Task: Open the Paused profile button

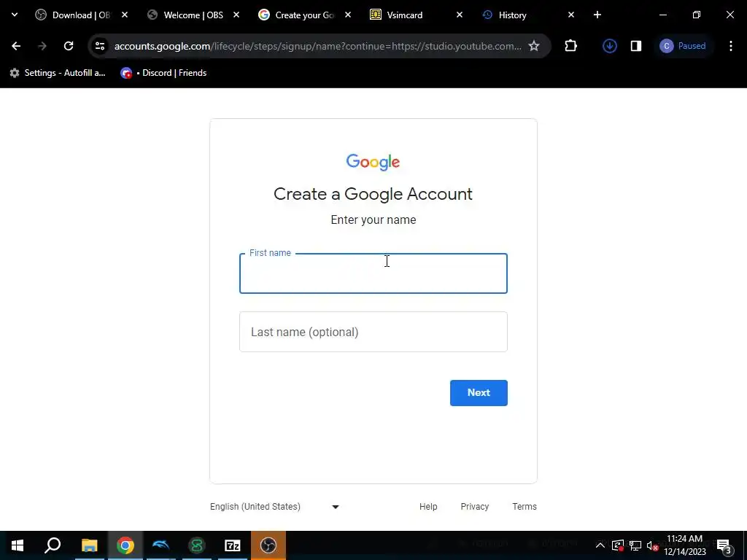Action: click(x=683, y=46)
